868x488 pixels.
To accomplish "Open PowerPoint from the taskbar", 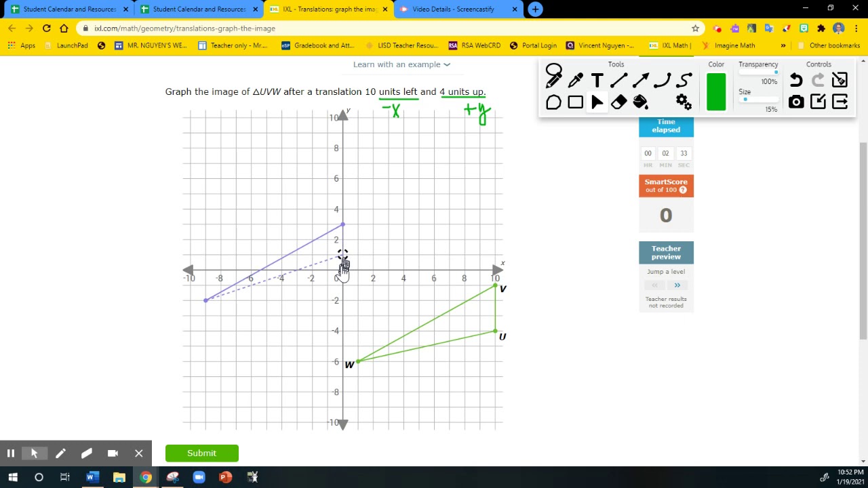I will coord(225,477).
